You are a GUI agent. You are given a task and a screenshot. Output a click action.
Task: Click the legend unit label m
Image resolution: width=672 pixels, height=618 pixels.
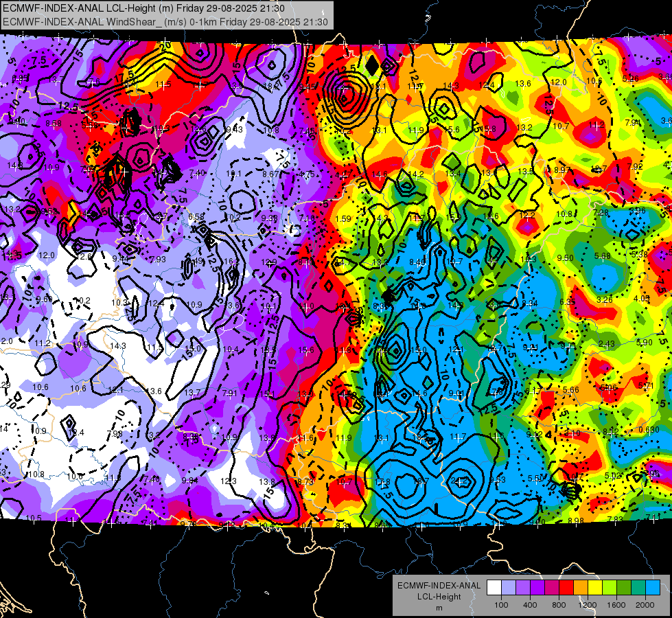[x=439, y=608]
